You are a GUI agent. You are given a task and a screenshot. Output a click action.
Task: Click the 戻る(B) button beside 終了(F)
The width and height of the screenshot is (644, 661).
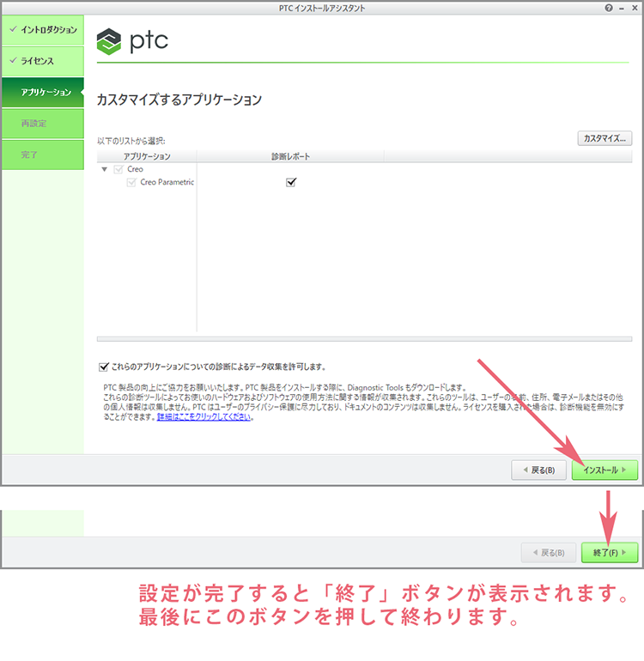549,553
